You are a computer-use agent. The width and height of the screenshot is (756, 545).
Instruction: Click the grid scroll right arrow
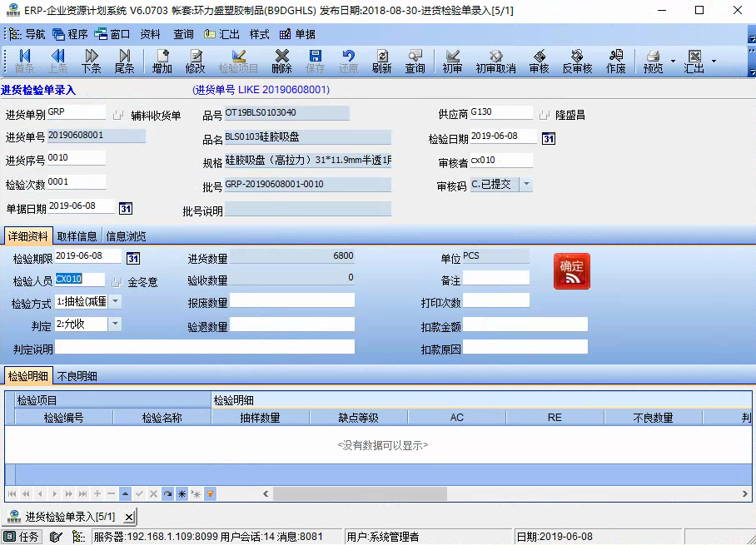click(744, 494)
